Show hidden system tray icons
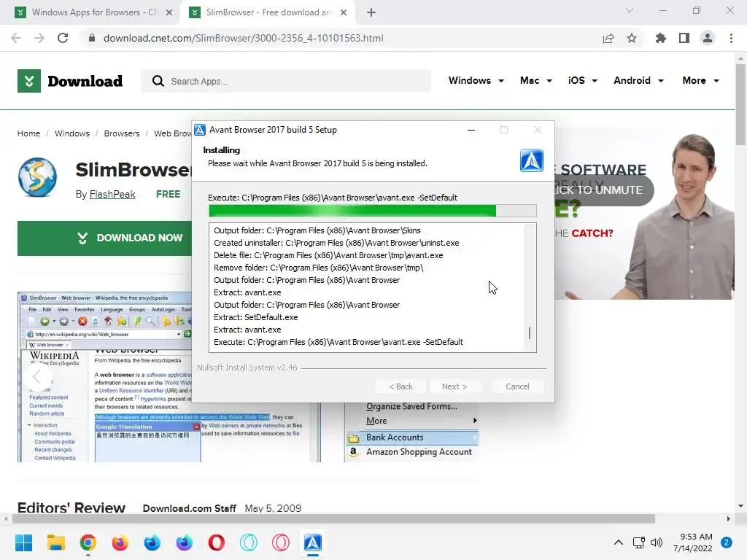Image resolution: width=747 pixels, height=560 pixels. [x=619, y=542]
